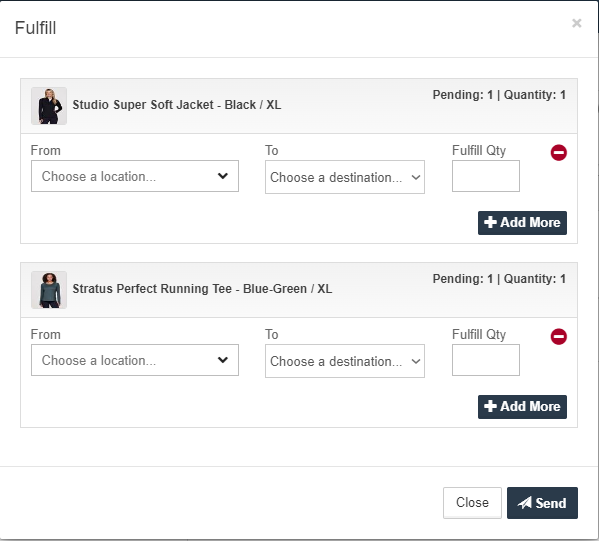This screenshot has height=541, width=599.
Task: Open To destination dropdown for Stratus Tee
Action: [345, 361]
